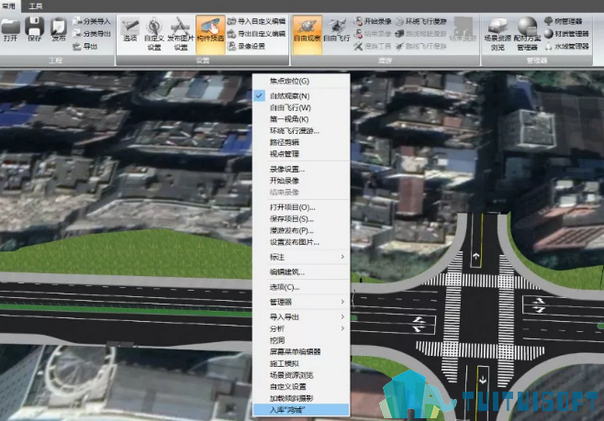Viewport: 604px width, 421px height.
Task: Choose 保存项目(S)... menu entry
Action: 301,219
